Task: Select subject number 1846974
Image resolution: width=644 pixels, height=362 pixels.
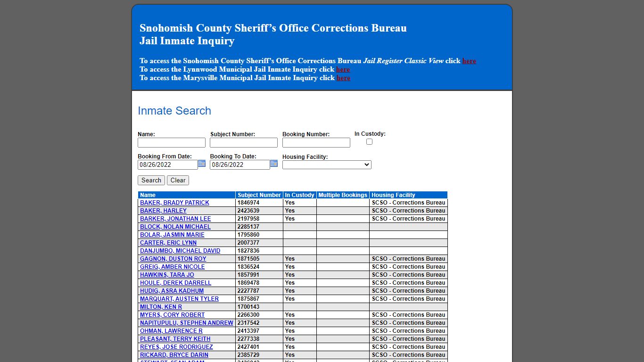Action: pos(248,203)
